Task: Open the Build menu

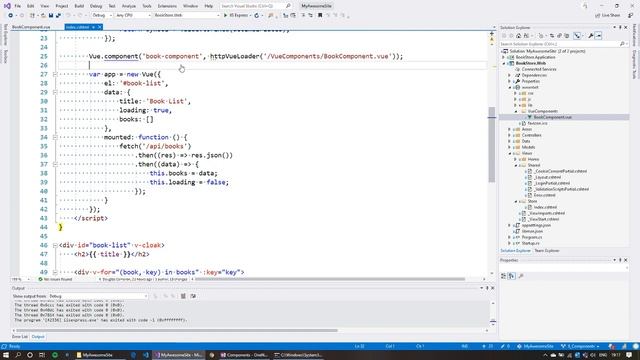Action: coord(79,6)
